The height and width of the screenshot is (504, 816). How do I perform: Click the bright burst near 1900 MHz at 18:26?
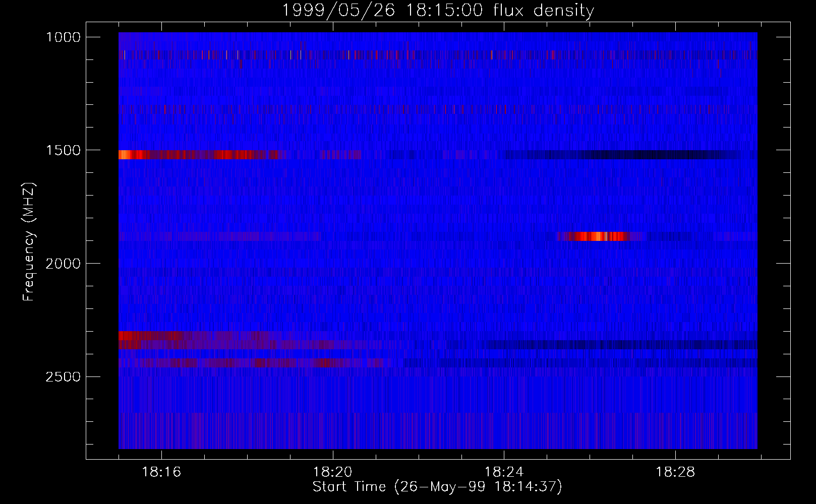[x=599, y=236]
